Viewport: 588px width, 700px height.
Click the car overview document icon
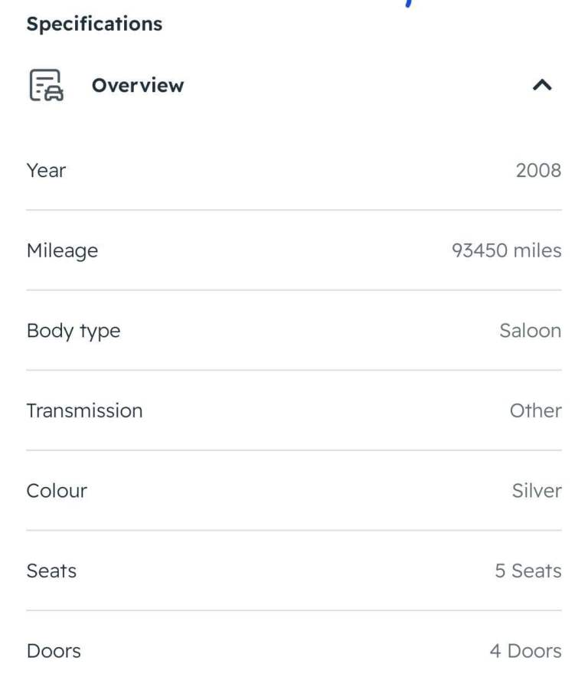click(46, 85)
